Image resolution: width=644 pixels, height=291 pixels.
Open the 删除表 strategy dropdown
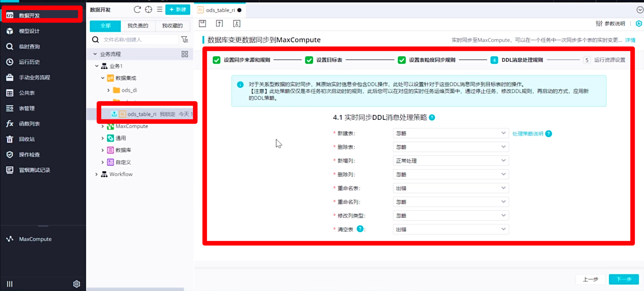tap(451, 147)
